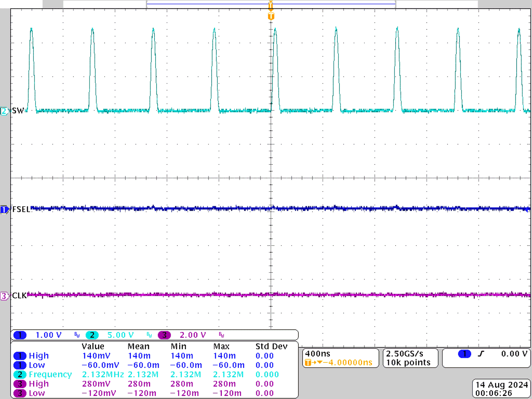Viewport: 532px width, 399px height.
Task: Select the Frequency measurement row
Action: 51,374
